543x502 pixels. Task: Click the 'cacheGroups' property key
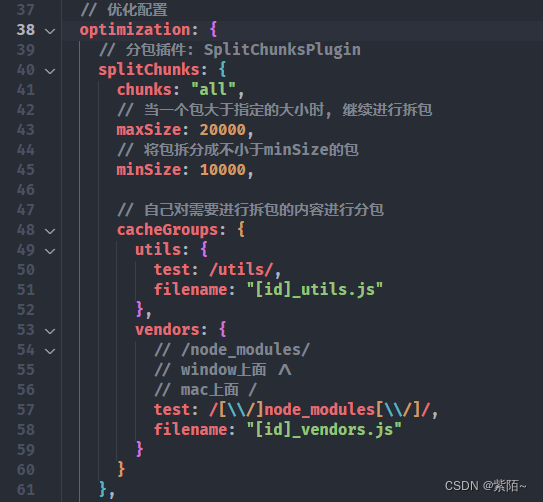[x=168, y=230]
